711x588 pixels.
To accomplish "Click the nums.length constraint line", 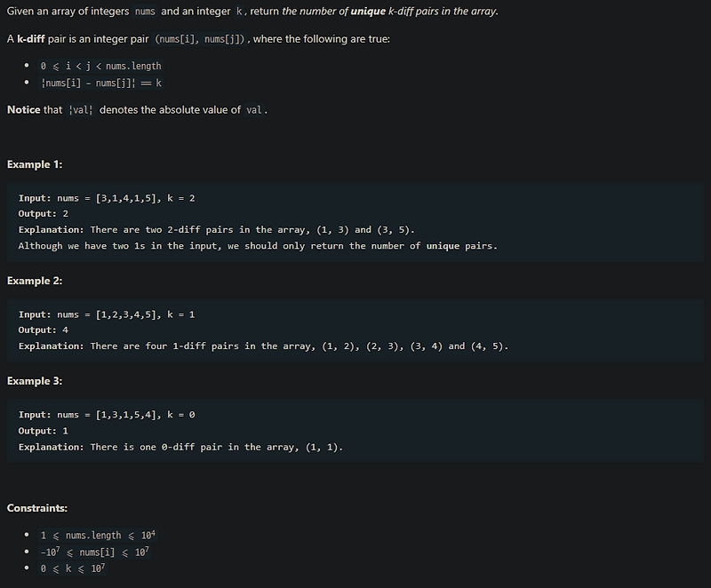I will click(x=98, y=536).
